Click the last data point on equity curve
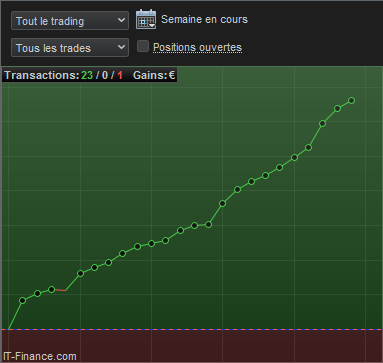The height and width of the screenshot is (363, 383). click(351, 100)
